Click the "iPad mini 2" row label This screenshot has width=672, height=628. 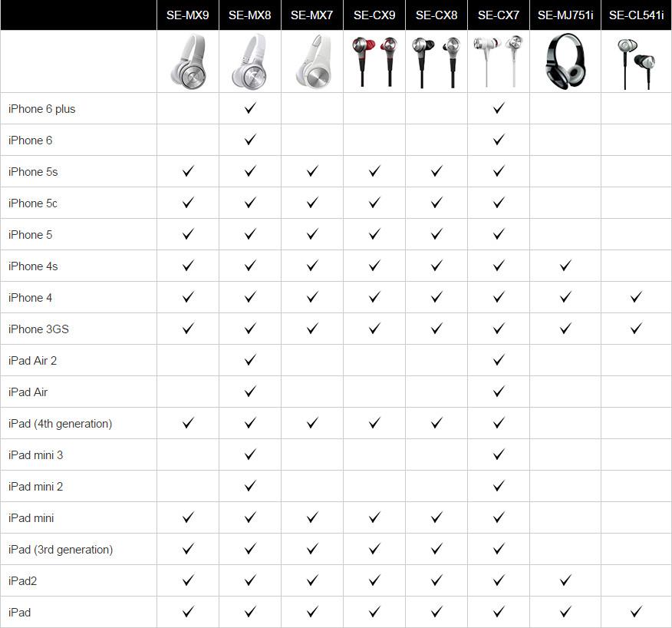(x=35, y=487)
